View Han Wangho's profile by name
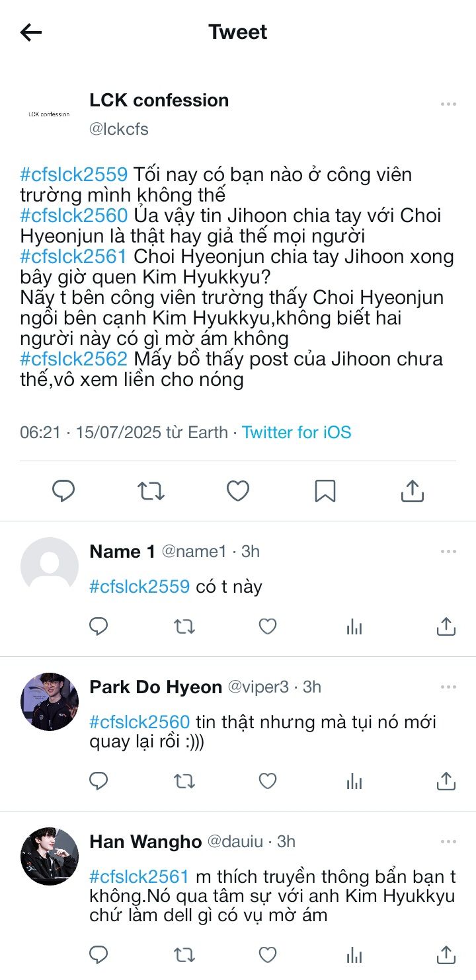 (145, 841)
